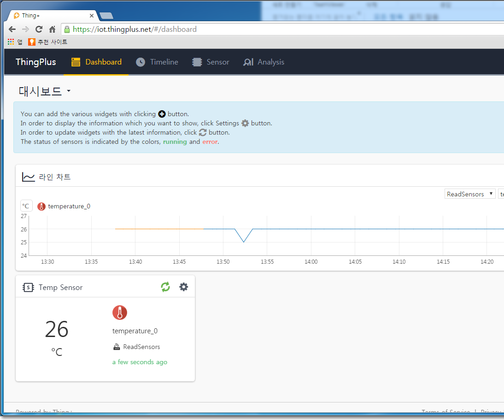Open the Temp Sensor widget settings gear
504x420 pixels.
183,287
